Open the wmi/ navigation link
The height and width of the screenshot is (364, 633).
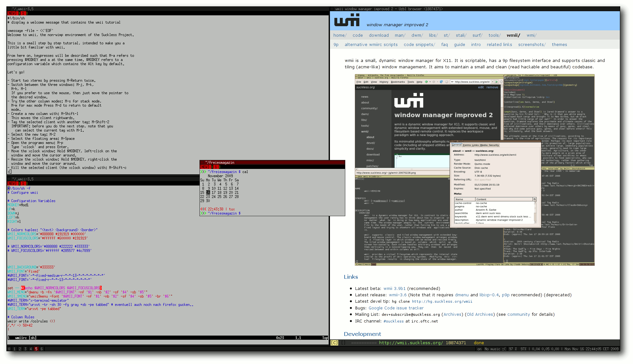531,35
